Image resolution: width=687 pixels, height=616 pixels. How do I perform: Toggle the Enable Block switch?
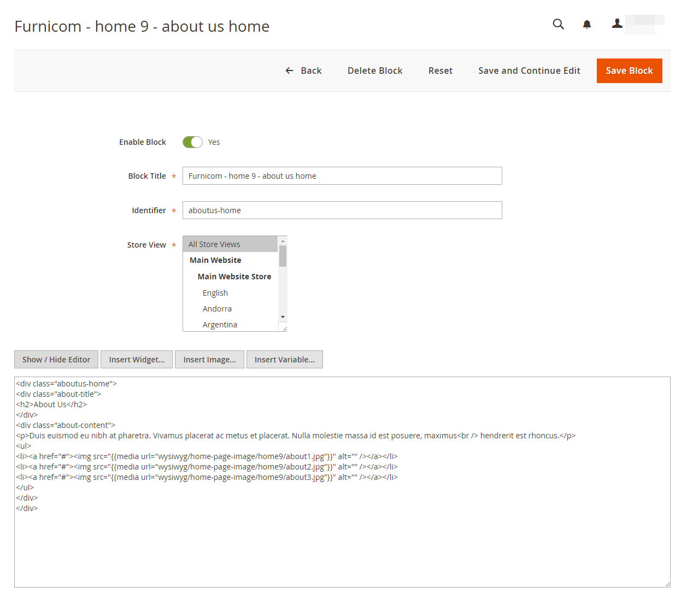click(x=192, y=142)
